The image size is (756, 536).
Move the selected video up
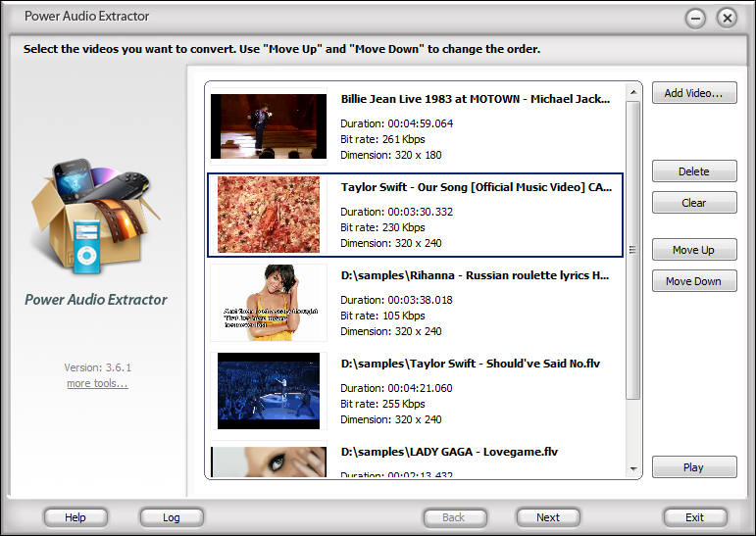click(x=694, y=250)
